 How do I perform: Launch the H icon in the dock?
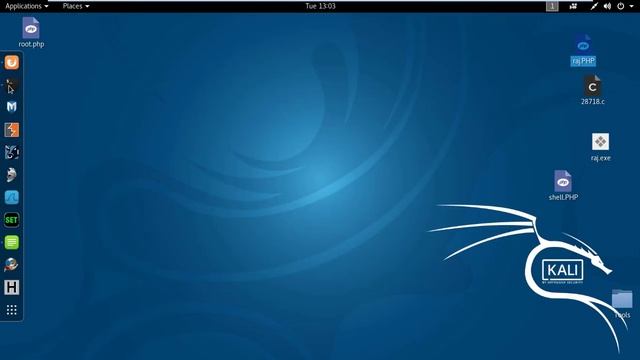point(11,287)
